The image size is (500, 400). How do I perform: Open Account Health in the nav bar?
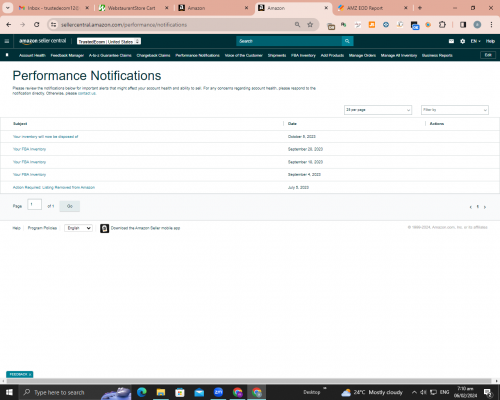point(32,55)
